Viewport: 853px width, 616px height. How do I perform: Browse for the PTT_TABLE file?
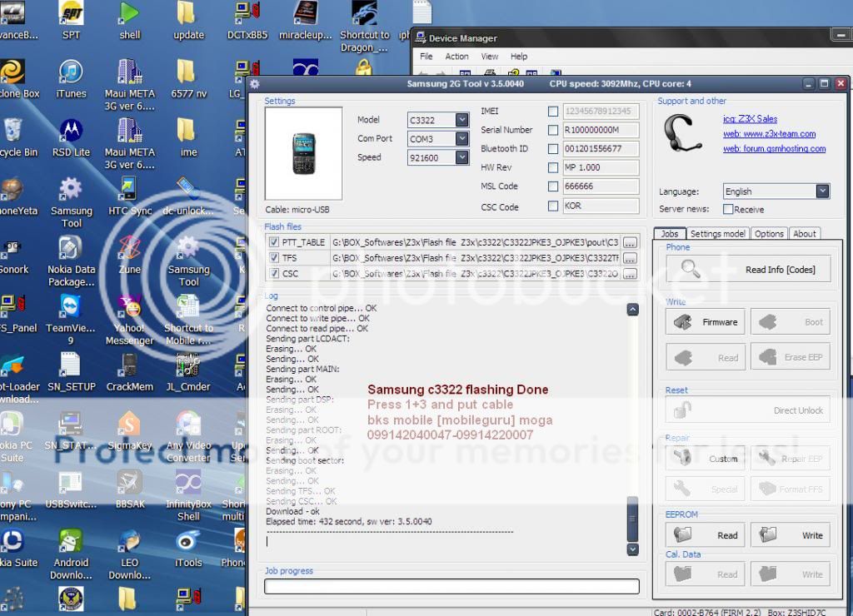coord(630,242)
